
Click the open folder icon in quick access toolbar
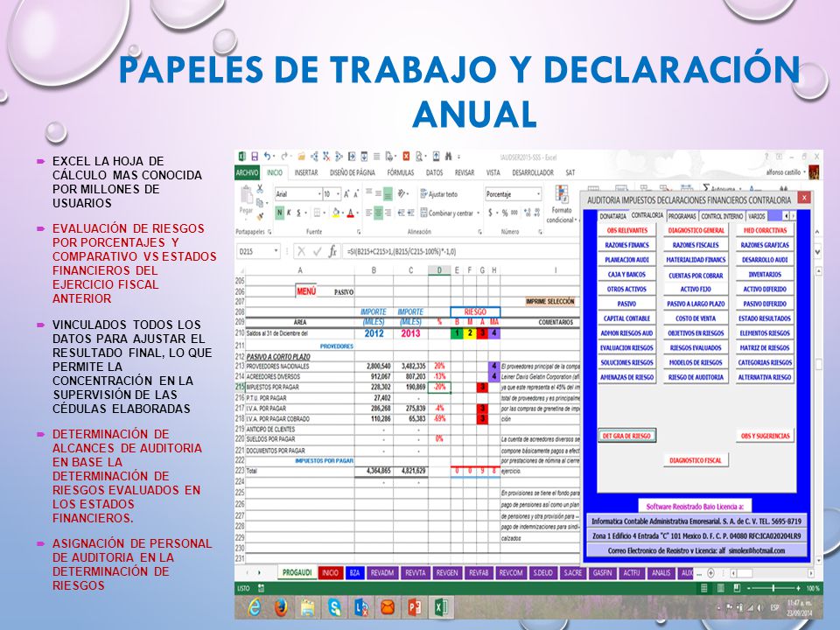tap(302, 157)
